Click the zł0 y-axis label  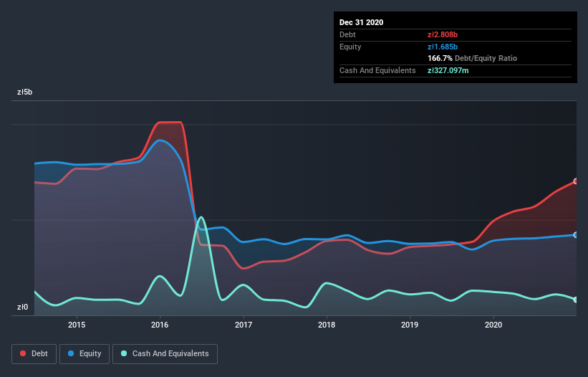point(22,307)
